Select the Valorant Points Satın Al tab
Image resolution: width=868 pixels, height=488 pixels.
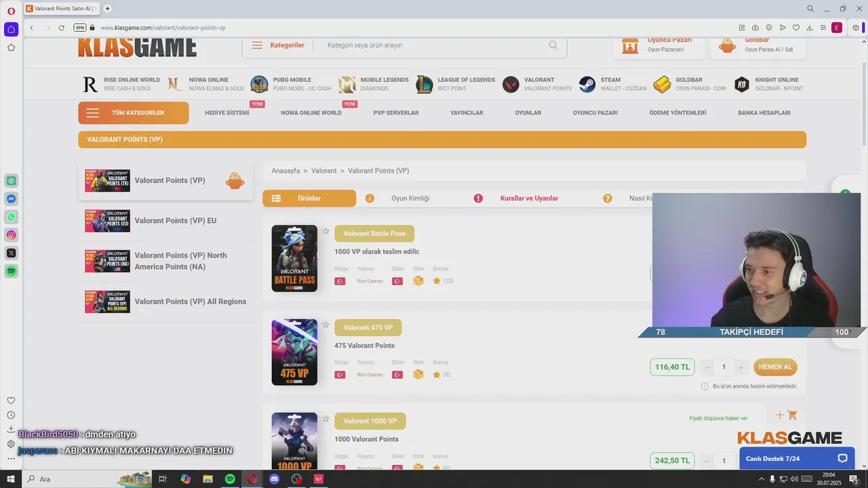[x=62, y=9]
